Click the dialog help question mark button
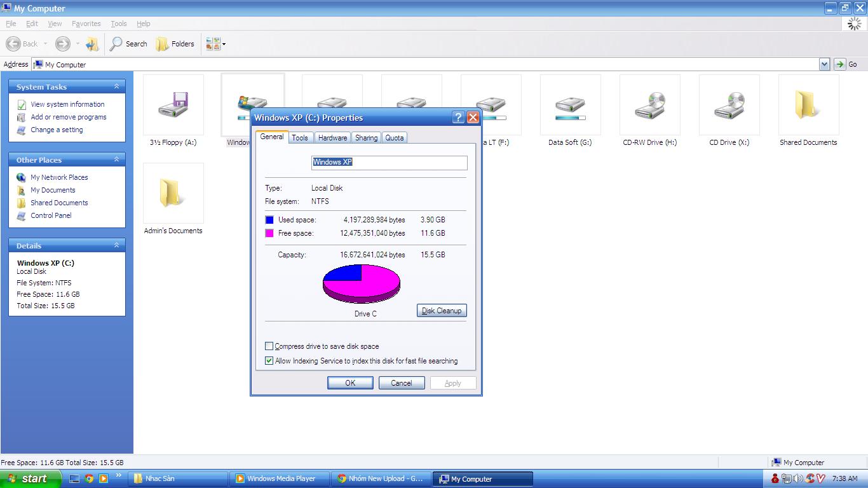Image resolution: width=868 pixels, height=488 pixels. [x=458, y=117]
